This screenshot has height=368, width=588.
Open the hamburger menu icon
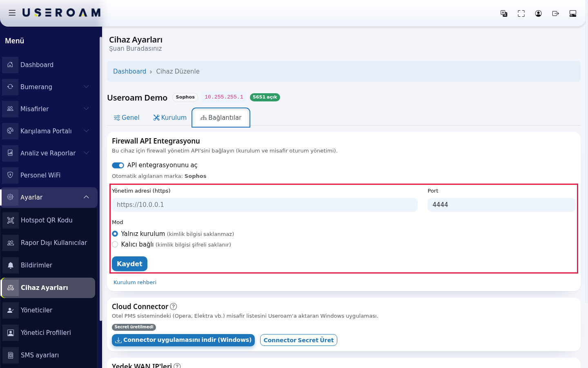tap(12, 13)
